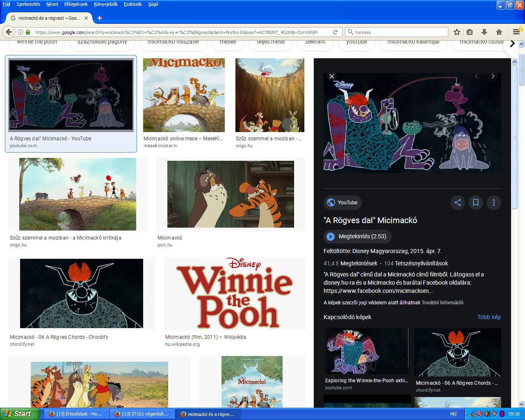Reload the current page
The width and height of the screenshot is (525, 420).
335,32
